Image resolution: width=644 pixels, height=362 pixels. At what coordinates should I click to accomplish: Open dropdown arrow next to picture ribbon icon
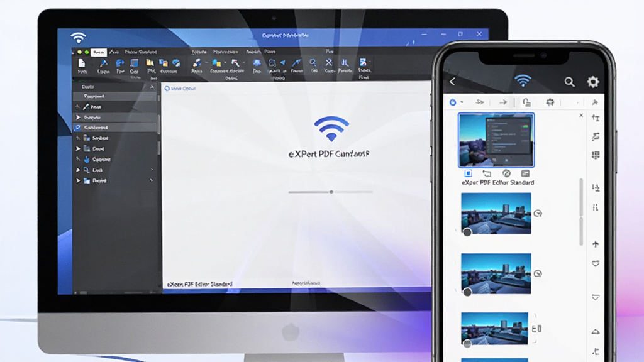(x=370, y=62)
